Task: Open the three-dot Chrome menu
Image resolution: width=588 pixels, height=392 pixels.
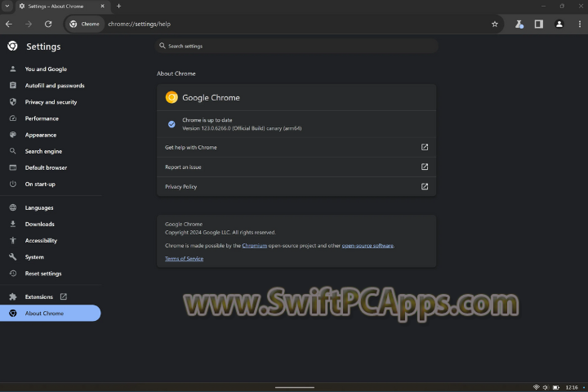Action: [580, 24]
